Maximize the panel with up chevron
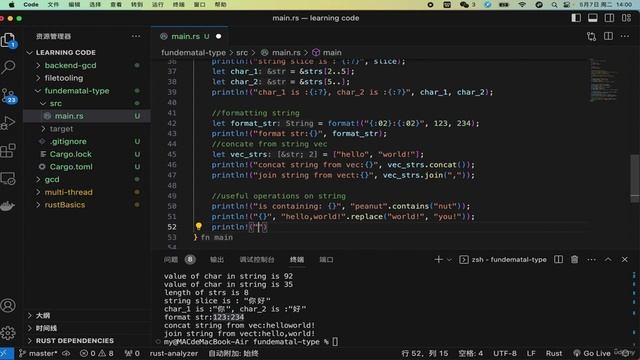640x360 pixels. 608,260
